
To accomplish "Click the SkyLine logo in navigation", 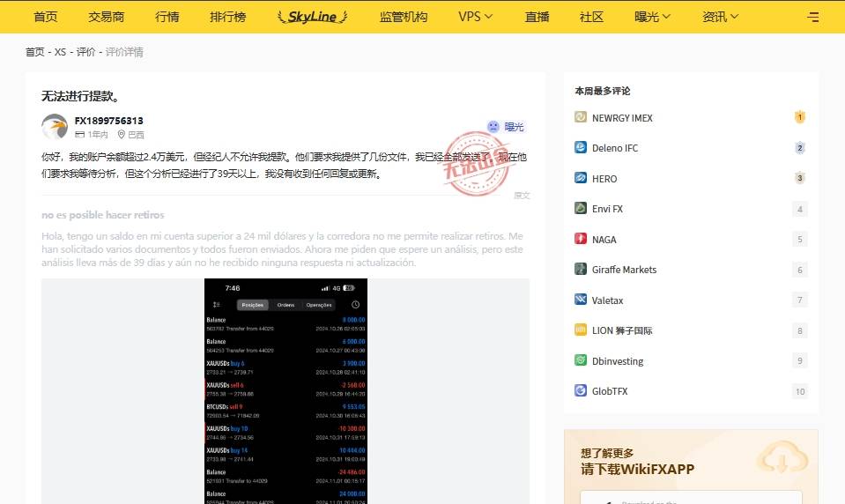I will 313,17.
